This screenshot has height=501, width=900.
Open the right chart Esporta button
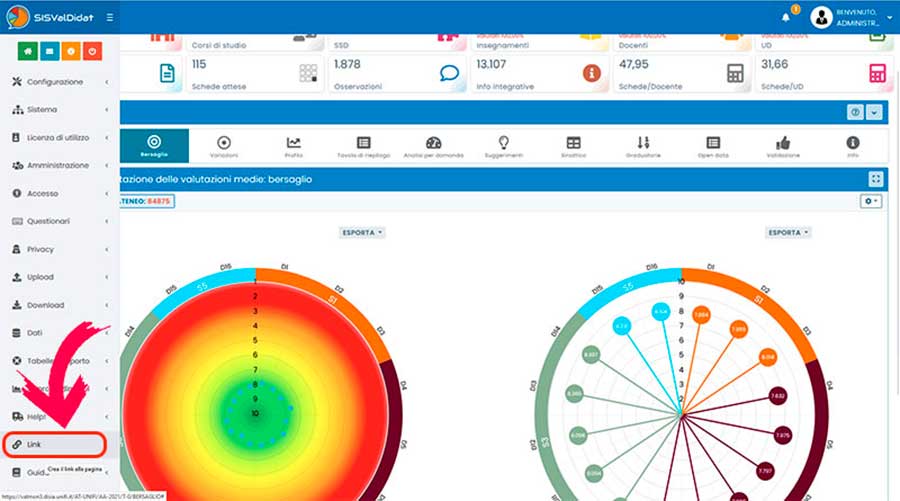click(787, 232)
